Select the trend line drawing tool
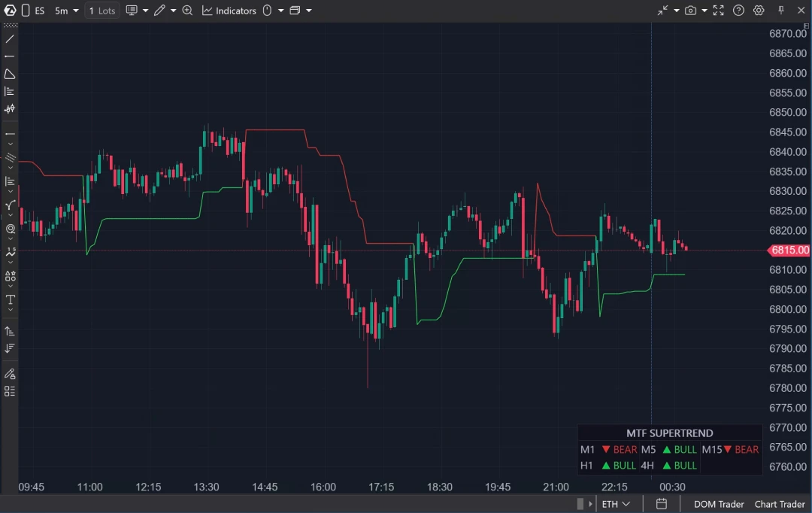This screenshot has width=812, height=513. click(x=9, y=39)
